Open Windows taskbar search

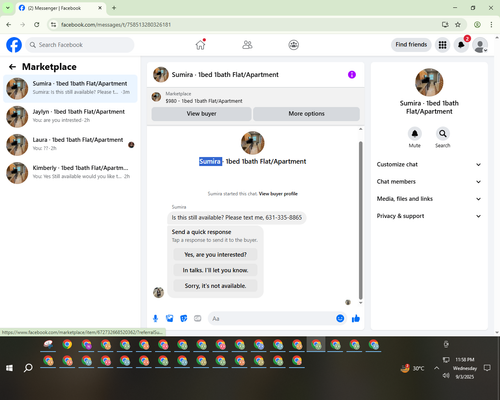click(x=28, y=368)
